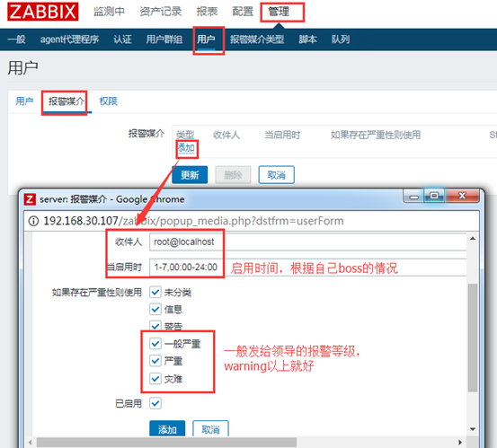497x448 pixels.
Task: Click the blue 更新 button
Action: pyautogui.click(x=190, y=175)
